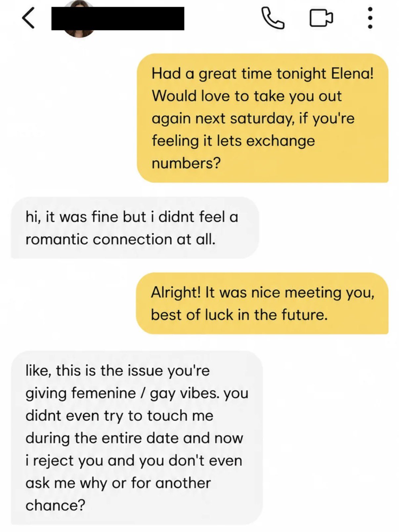Screen dimensions: 399x532
Task: Click 'best of luck in the future.' line
Action: pyautogui.click(x=239, y=315)
